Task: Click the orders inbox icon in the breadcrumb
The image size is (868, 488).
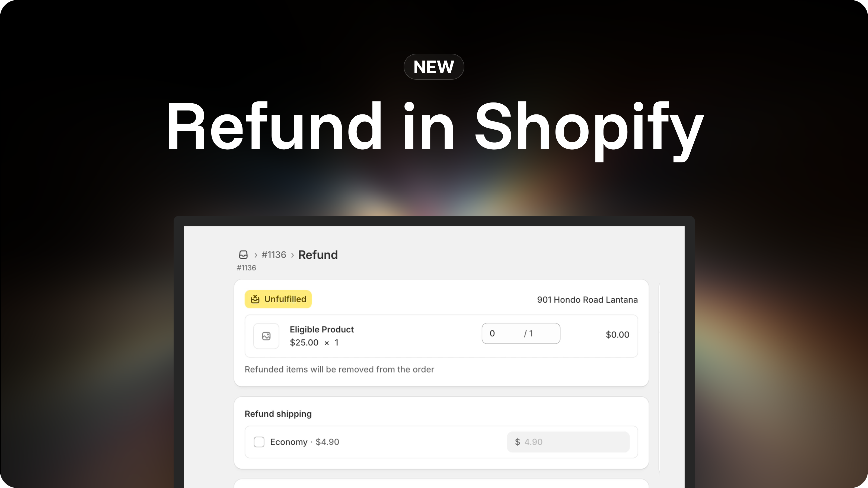Action: coord(243,255)
